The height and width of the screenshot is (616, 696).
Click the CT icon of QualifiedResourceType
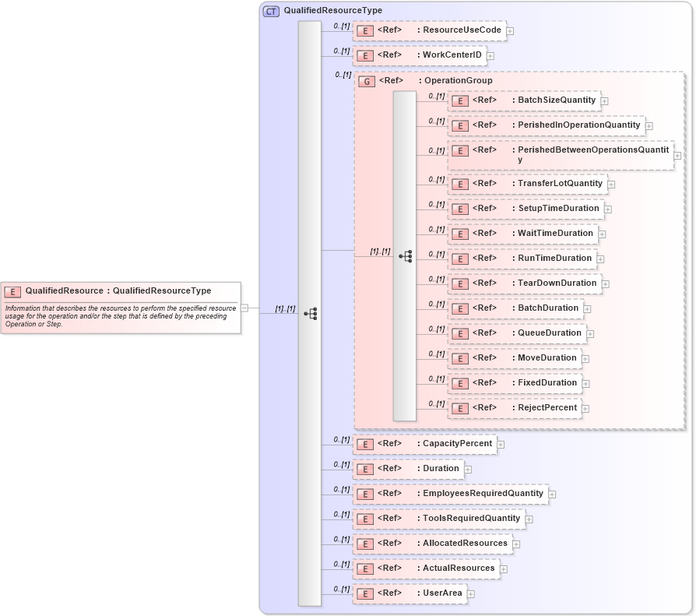pyautogui.click(x=269, y=10)
